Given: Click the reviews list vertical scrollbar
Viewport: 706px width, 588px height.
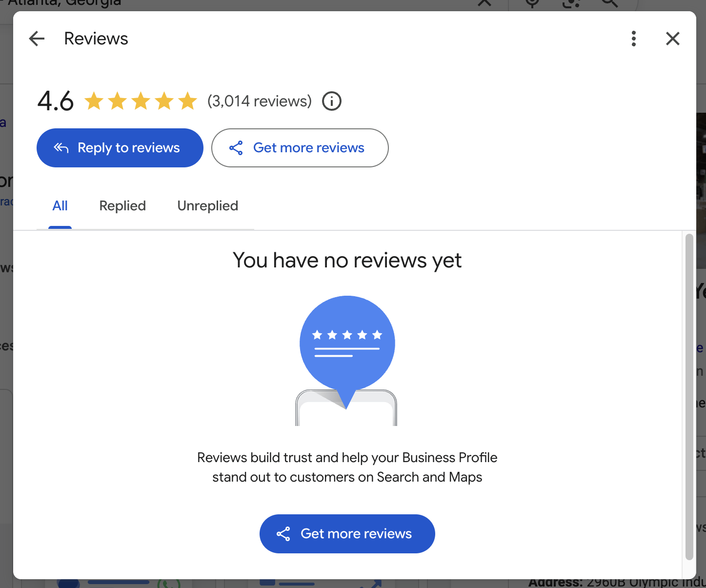Looking at the screenshot, I should [x=689, y=397].
